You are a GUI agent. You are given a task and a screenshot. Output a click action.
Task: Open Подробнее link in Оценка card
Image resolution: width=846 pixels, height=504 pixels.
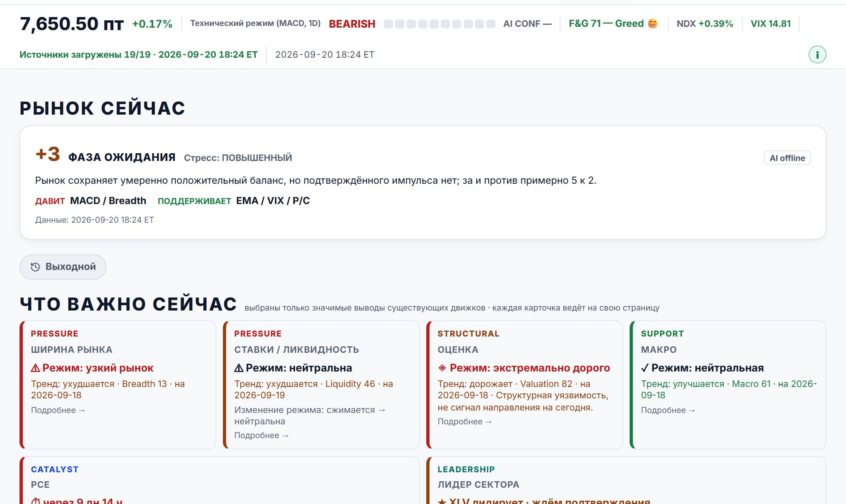[x=465, y=421]
